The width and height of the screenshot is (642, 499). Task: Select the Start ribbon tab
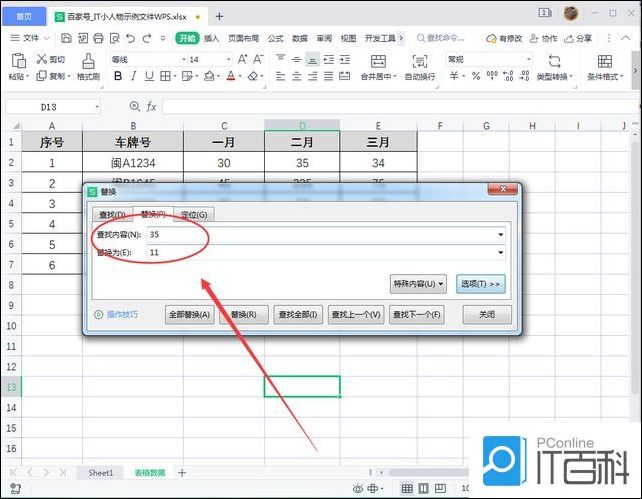point(187,38)
